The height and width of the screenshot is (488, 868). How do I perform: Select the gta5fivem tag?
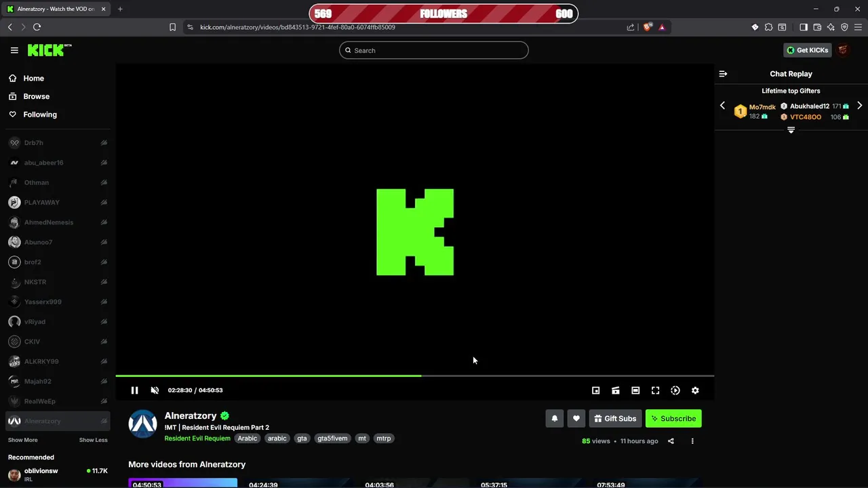click(x=332, y=439)
